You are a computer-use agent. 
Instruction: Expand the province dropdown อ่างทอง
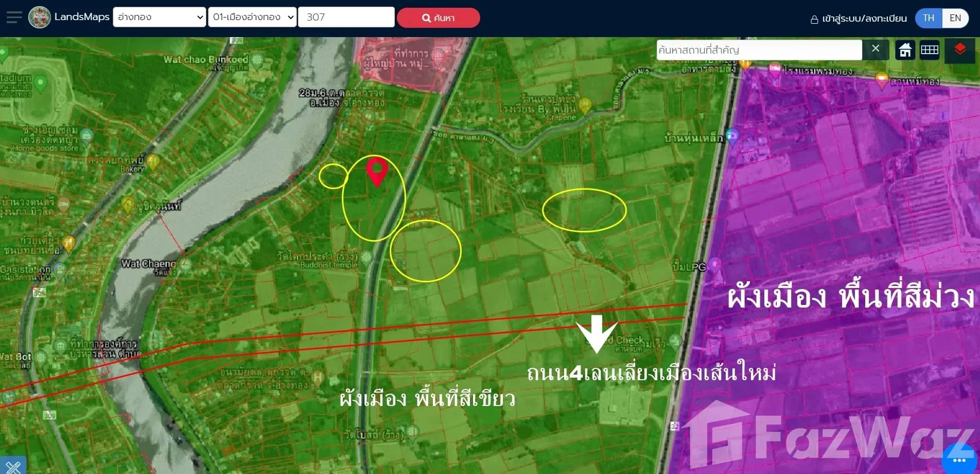pyautogui.click(x=160, y=17)
